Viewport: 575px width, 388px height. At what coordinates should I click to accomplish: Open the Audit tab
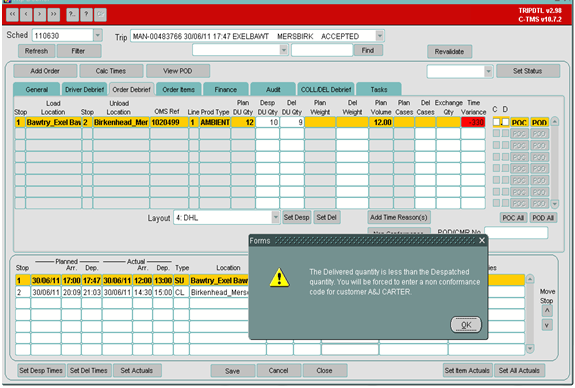click(x=273, y=89)
